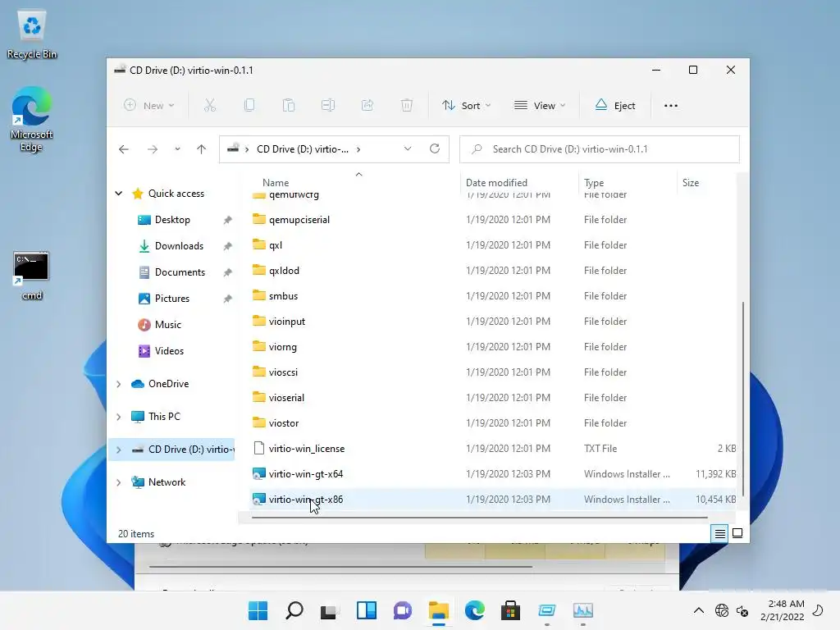This screenshot has height=630, width=840.
Task: Switch to details view layout icon
Action: tap(719, 533)
